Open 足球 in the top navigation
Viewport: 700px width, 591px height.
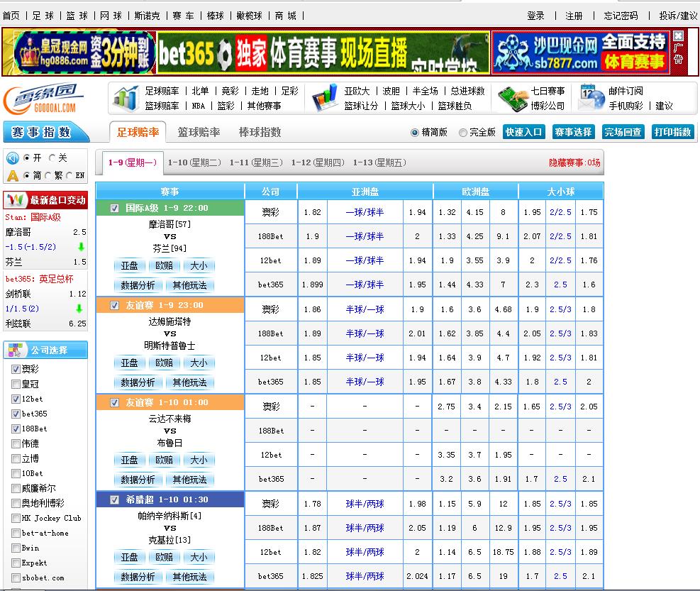click(43, 16)
